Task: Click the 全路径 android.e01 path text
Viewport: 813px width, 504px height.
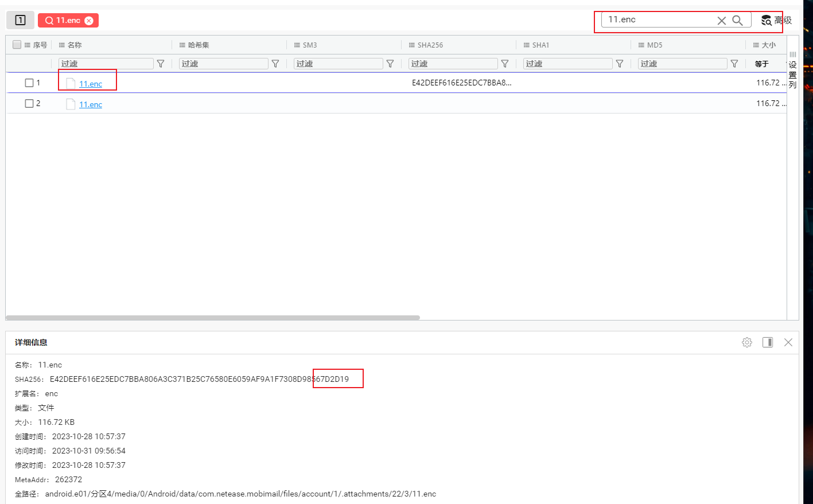Action: click(x=240, y=494)
